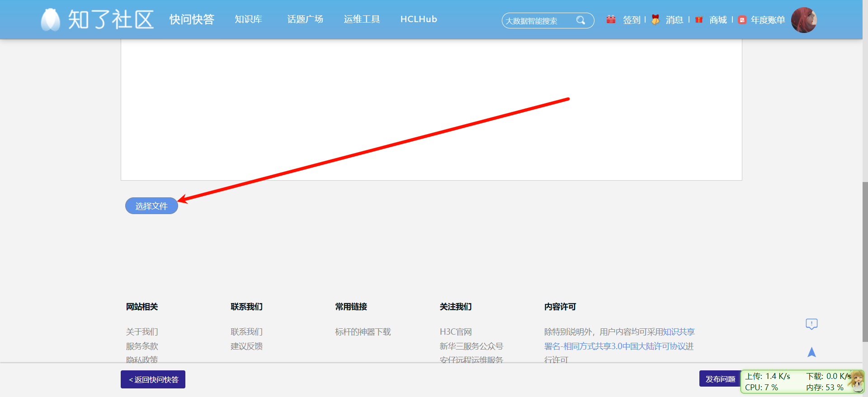This screenshot has height=397, width=868.
Task: Click the 年度账单 red icon
Action: (742, 20)
